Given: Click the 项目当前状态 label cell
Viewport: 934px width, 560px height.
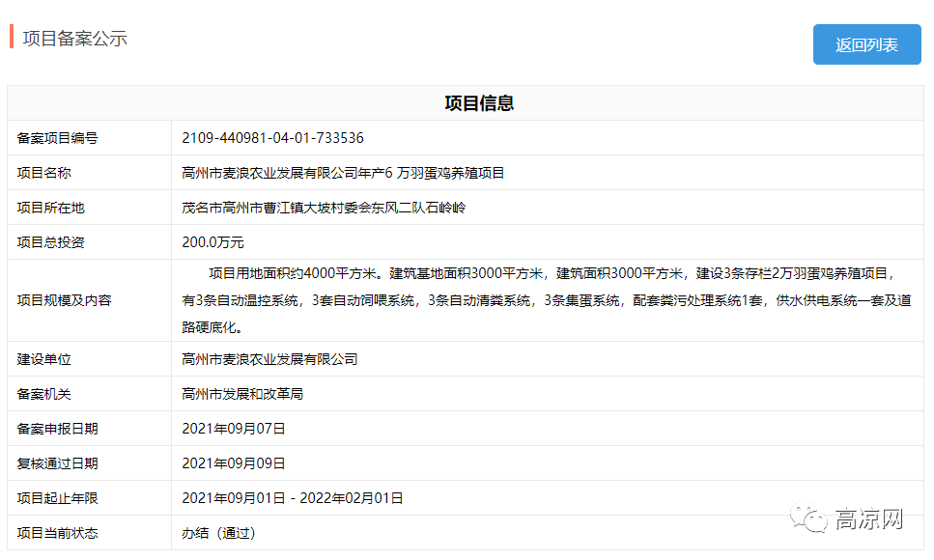Looking at the screenshot, I should tap(90, 533).
